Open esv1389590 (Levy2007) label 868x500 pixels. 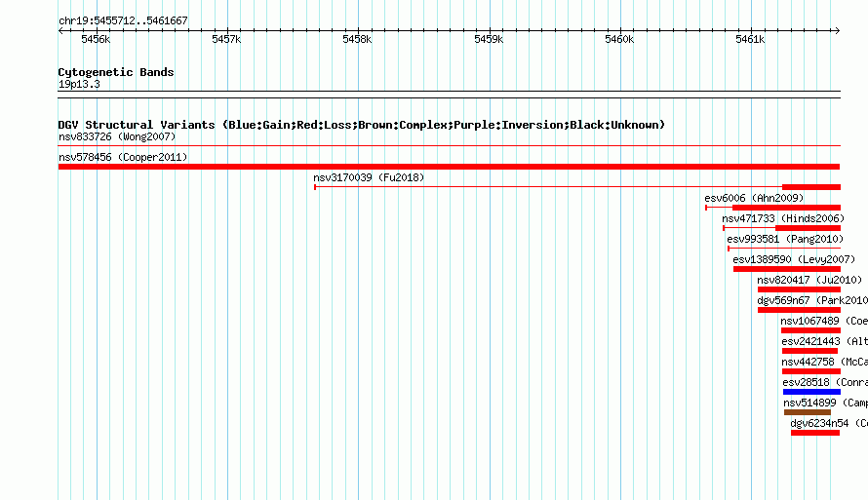(794, 259)
